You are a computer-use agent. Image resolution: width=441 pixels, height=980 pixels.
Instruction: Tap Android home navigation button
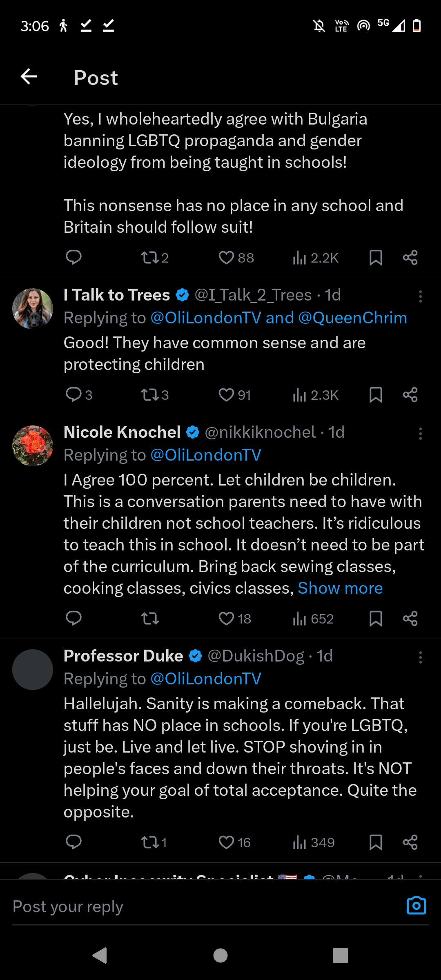tap(220, 955)
